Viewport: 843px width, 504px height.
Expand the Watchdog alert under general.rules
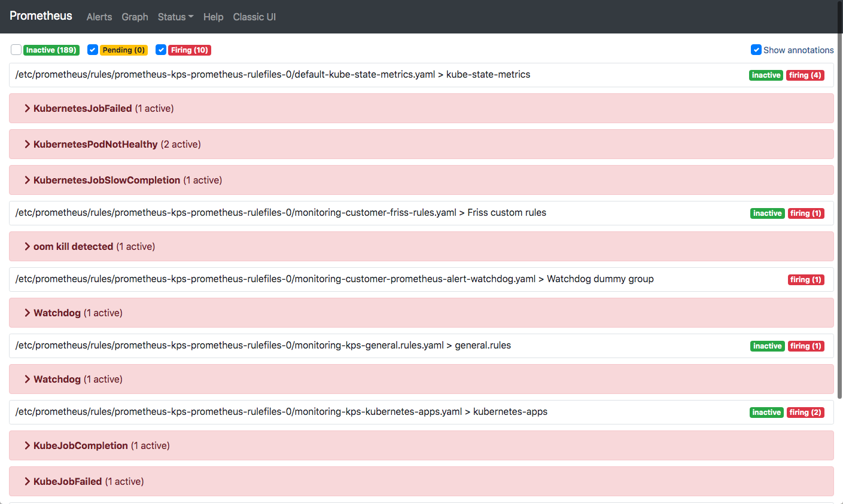coord(28,379)
